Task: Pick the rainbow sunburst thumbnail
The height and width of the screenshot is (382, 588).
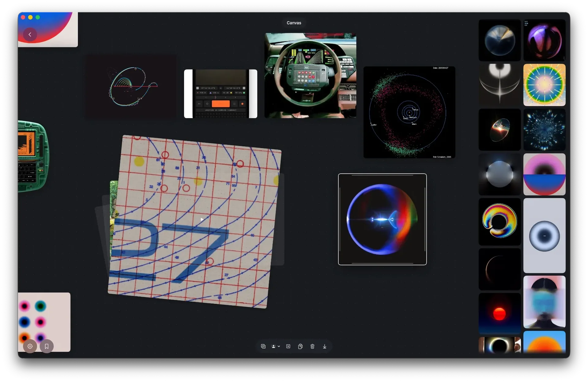Action: click(x=544, y=85)
